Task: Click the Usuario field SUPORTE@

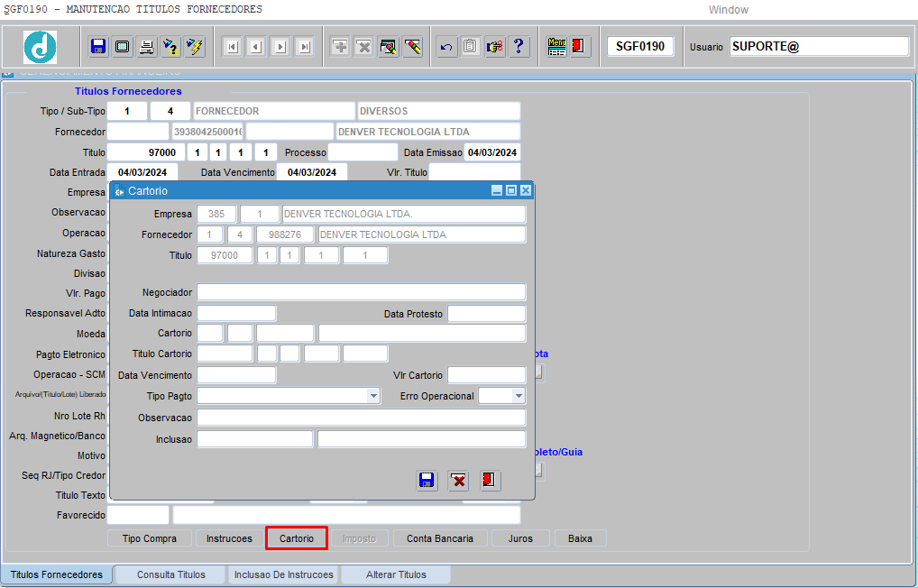Action: [819, 46]
